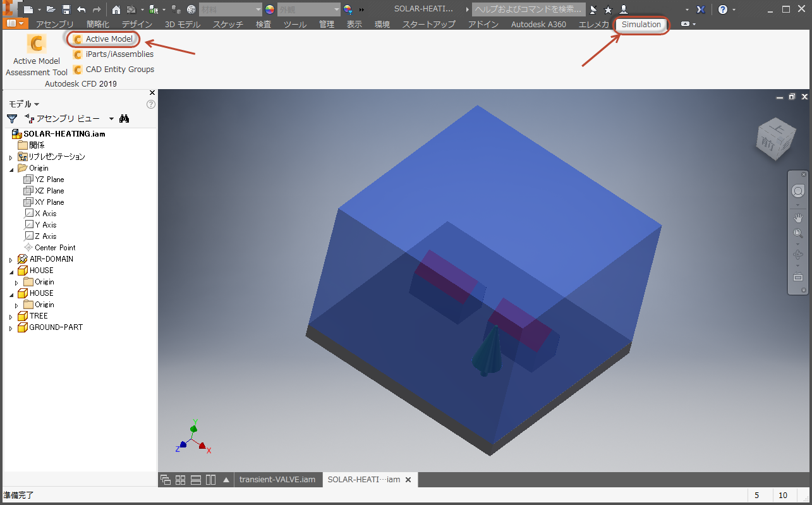The height and width of the screenshot is (505, 812).
Task: Open the スケッチ ribbon tab
Action: (228, 25)
